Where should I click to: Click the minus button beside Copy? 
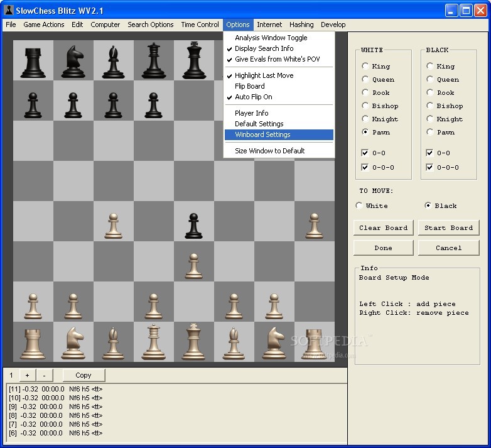pos(45,375)
